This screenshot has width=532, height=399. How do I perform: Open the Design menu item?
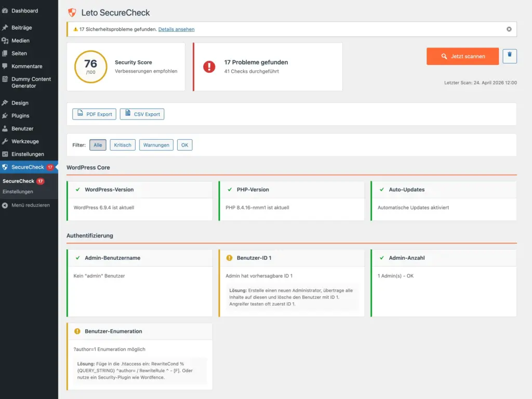coord(29,103)
